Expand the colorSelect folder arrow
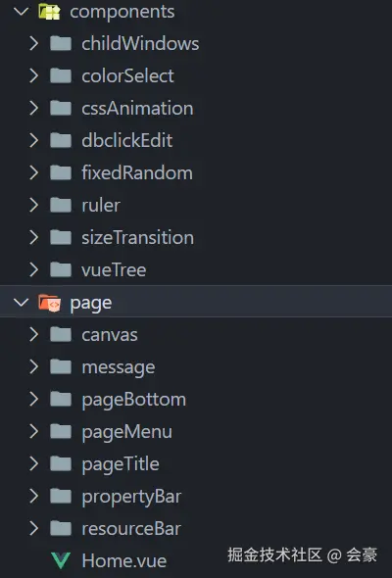 tap(34, 76)
